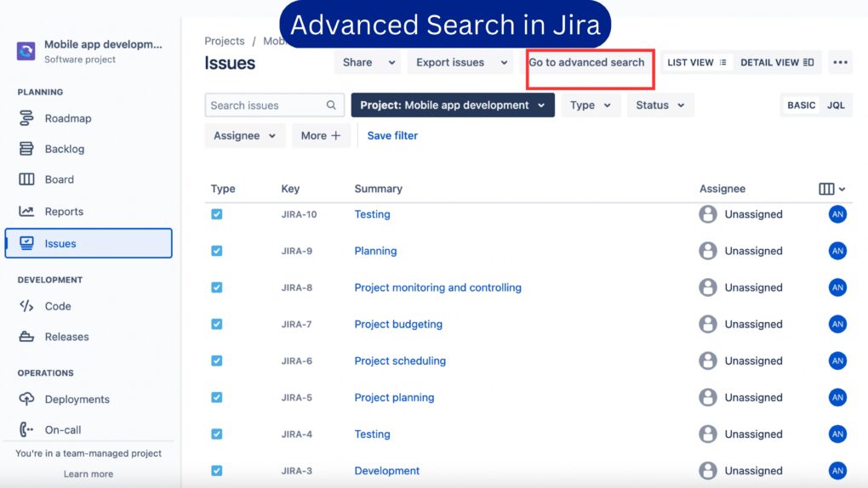The height and width of the screenshot is (488, 868).
Task: Click the task type checkbox icon for JIRA-7
Action: pos(216,324)
